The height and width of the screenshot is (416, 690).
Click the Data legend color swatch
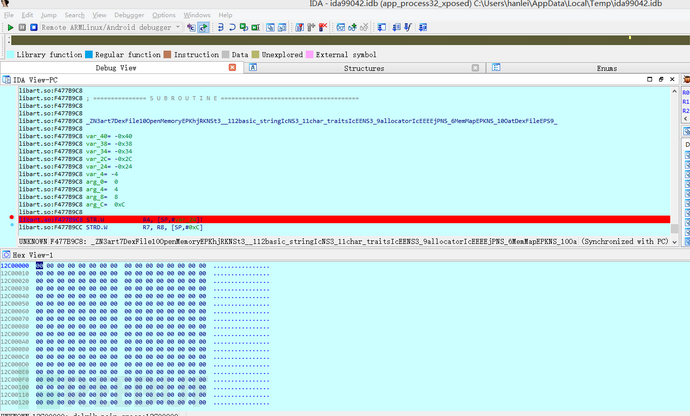click(x=226, y=55)
